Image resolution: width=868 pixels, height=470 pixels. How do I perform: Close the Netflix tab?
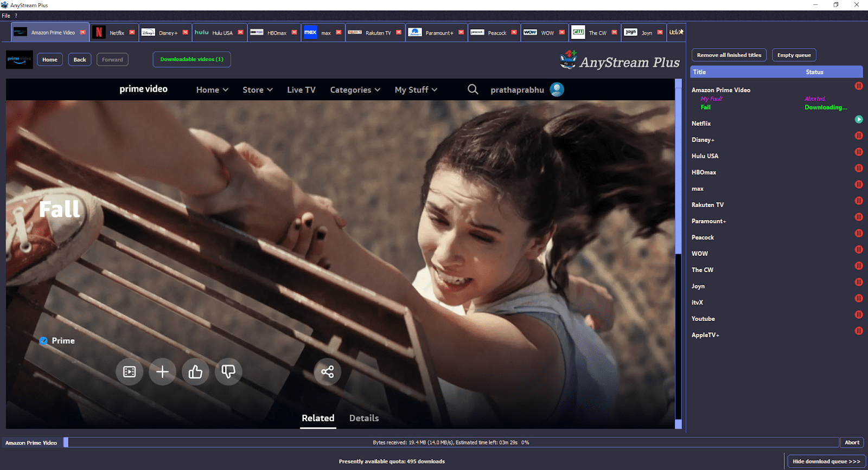point(132,33)
